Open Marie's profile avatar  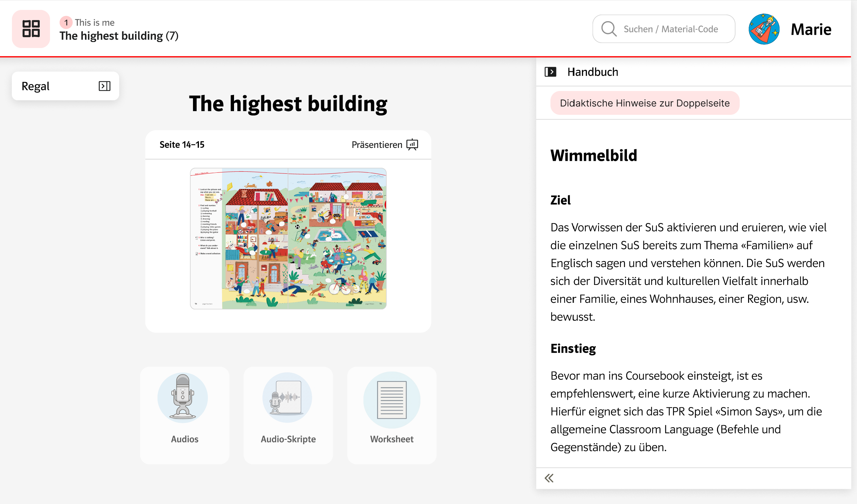[x=764, y=29]
